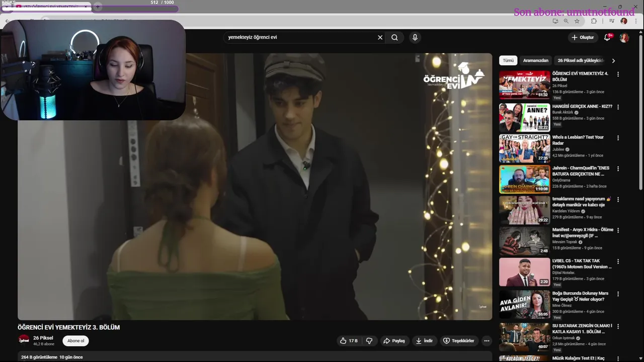The image size is (644, 362).
Task: Clear the YouTube search box text
Action: (x=380, y=37)
